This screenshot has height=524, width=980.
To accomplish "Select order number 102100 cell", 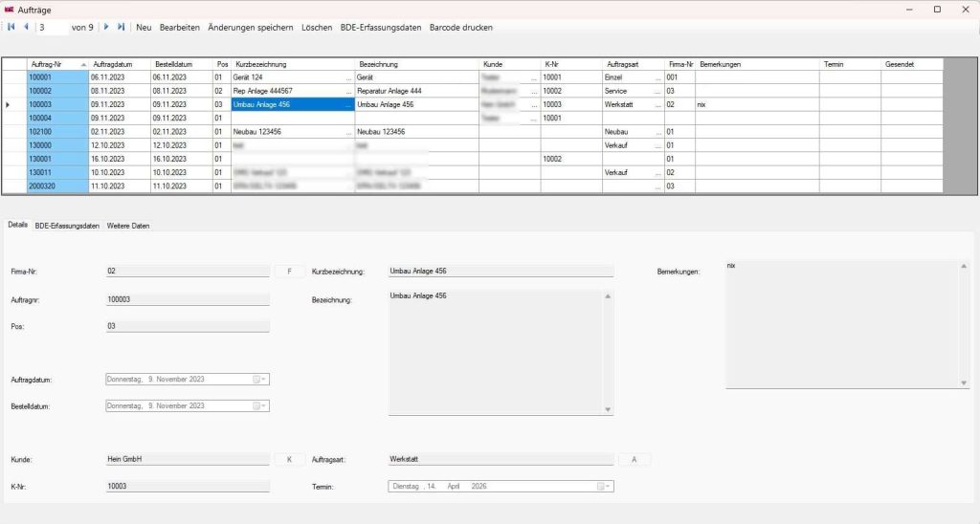I will [x=57, y=132].
